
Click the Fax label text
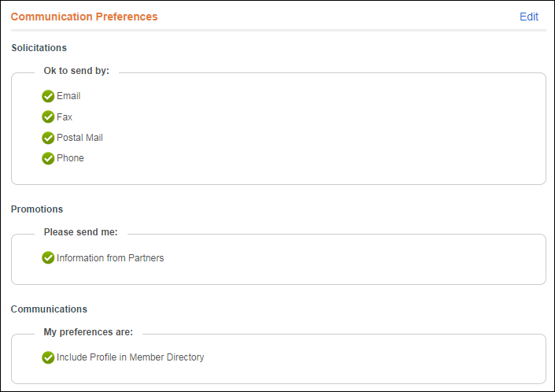65,116
